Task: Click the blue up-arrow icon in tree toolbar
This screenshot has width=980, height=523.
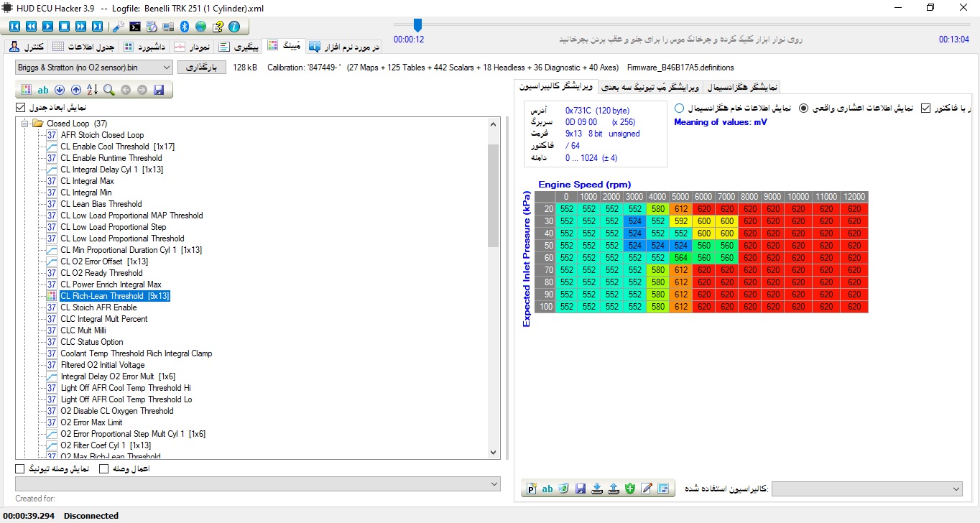Action: click(x=76, y=90)
